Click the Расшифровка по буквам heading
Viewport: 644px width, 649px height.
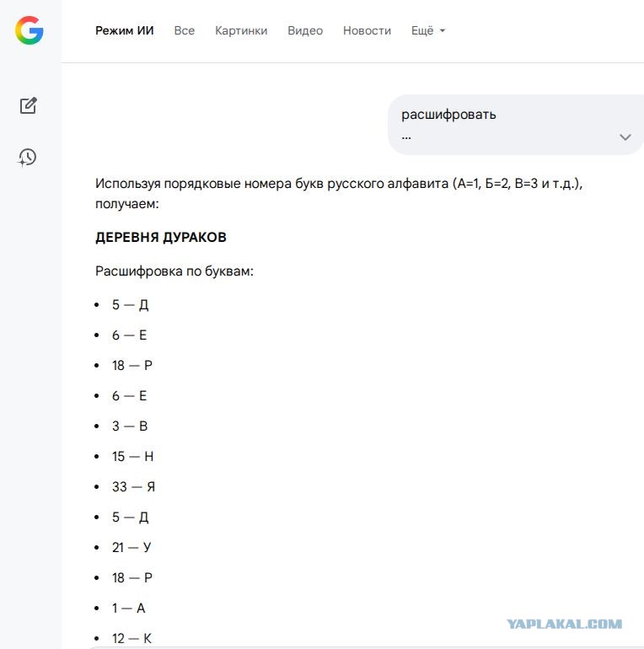[x=174, y=271]
